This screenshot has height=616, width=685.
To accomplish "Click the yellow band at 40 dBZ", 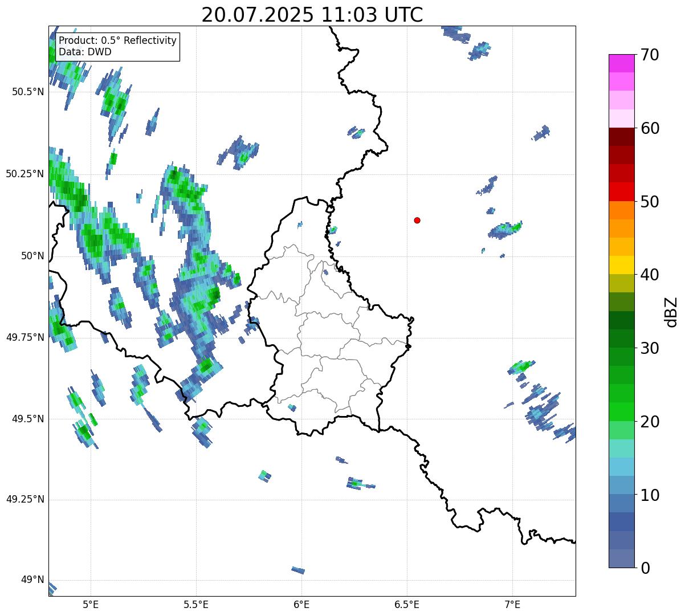I will [621, 265].
